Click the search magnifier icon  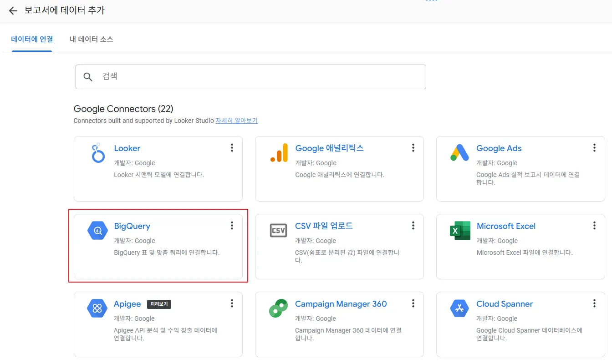[x=88, y=76]
